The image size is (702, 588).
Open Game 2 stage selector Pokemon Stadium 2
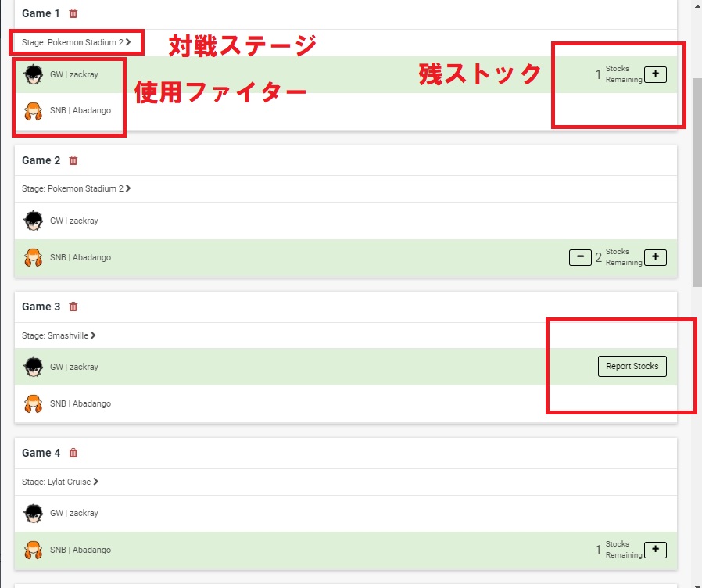(77, 188)
